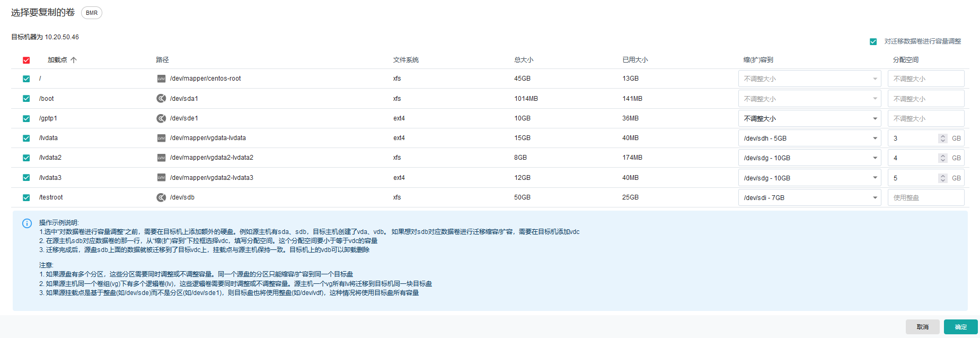This screenshot has width=980, height=338.
Task: Click the LVM icon beside /dev/mapper/vgdata-lvdata
Action: point(161,138)
